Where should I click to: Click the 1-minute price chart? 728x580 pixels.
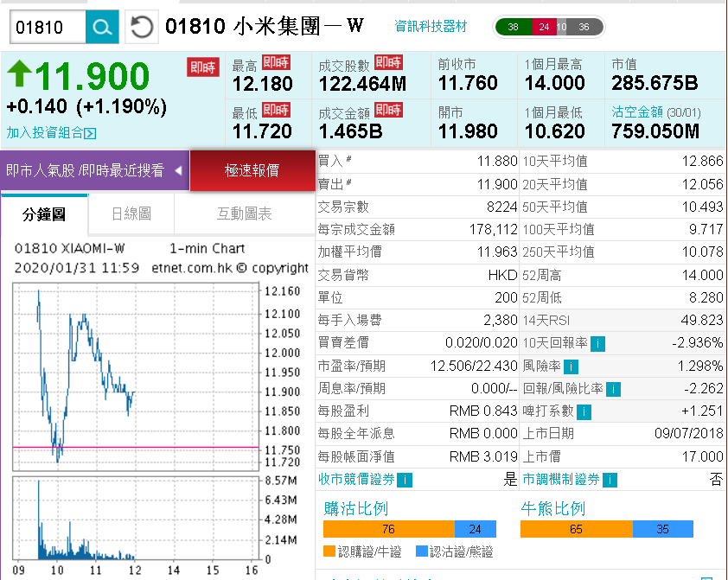tap(136, 377)
